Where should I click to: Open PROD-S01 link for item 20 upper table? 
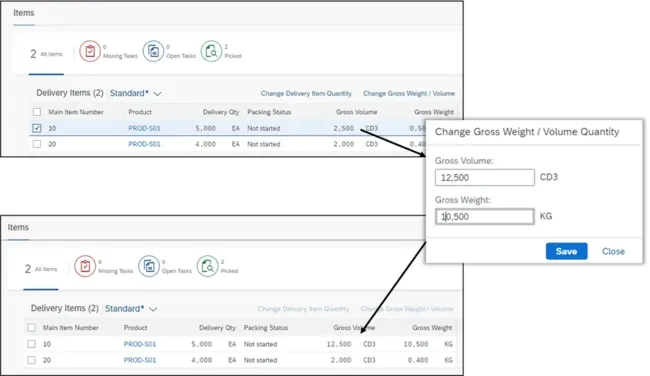[x=144, y=144]
